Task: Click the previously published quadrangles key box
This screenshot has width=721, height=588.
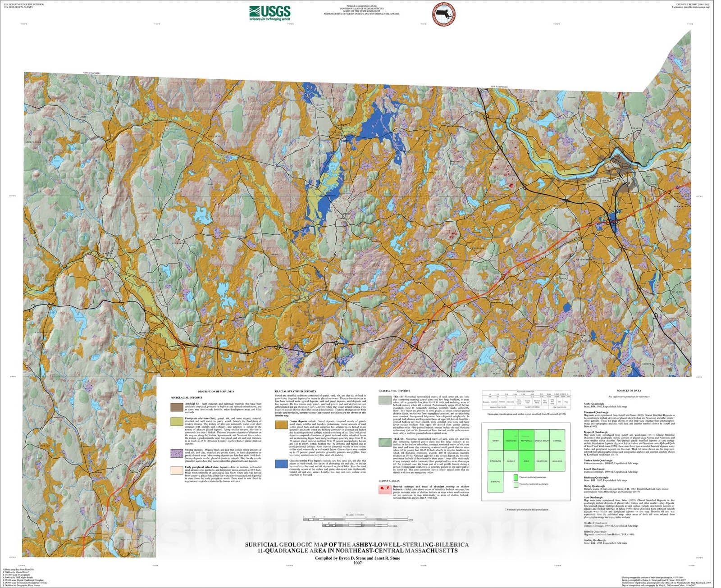Action: 516,477
